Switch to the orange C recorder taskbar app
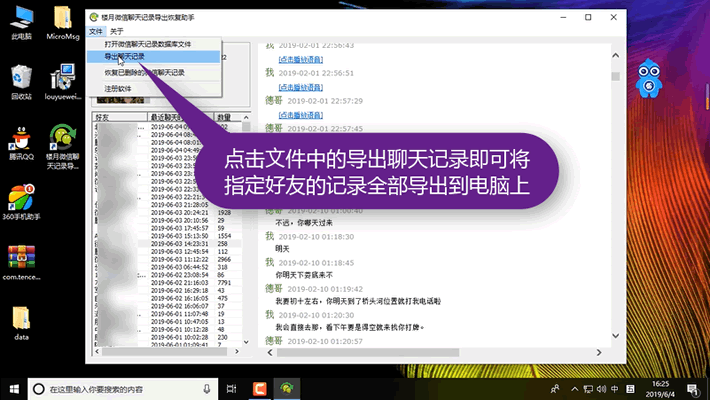 (x=259, y=389)
